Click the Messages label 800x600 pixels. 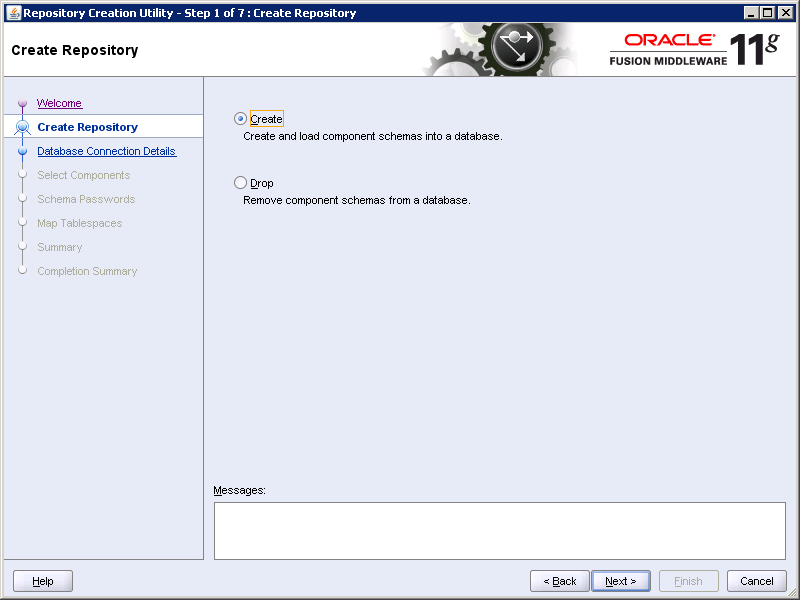(239, 490)
